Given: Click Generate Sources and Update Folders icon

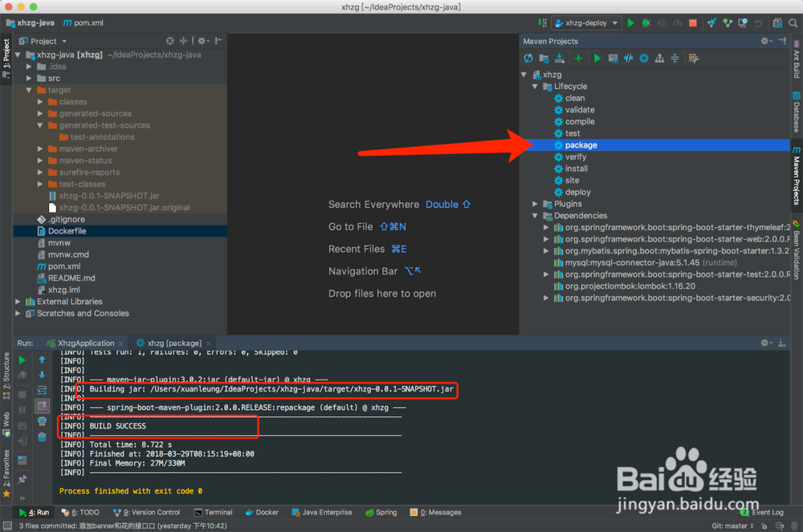Looking at the screenshot, I should click(x=544, y=59).
